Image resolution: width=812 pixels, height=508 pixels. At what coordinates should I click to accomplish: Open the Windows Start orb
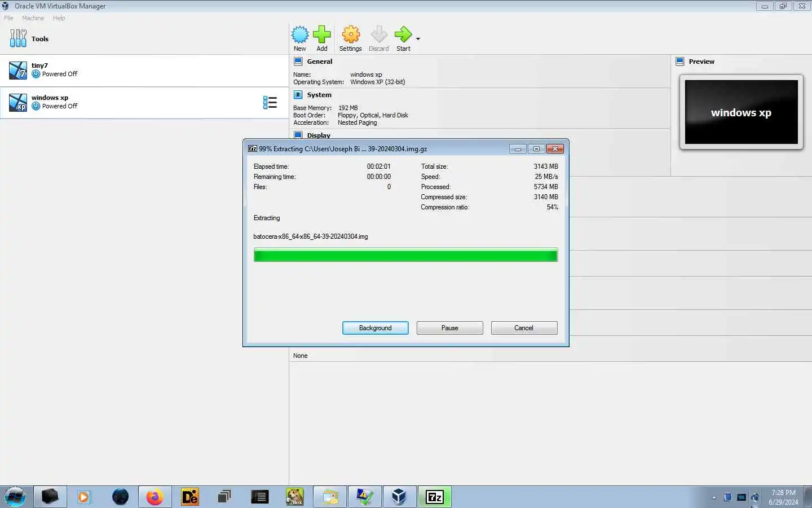(15, 497)
